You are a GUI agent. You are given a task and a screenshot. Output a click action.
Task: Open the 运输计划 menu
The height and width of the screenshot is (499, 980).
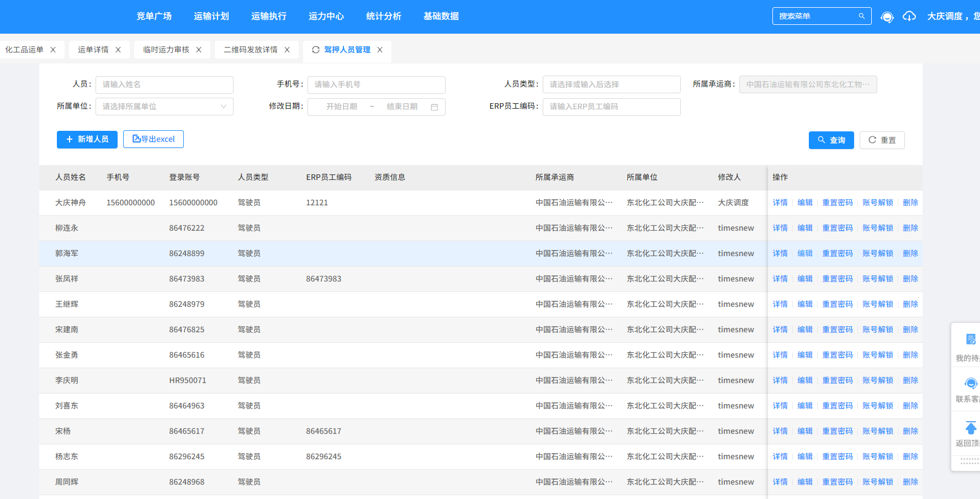pyautogui.click(x=211, y=17)
